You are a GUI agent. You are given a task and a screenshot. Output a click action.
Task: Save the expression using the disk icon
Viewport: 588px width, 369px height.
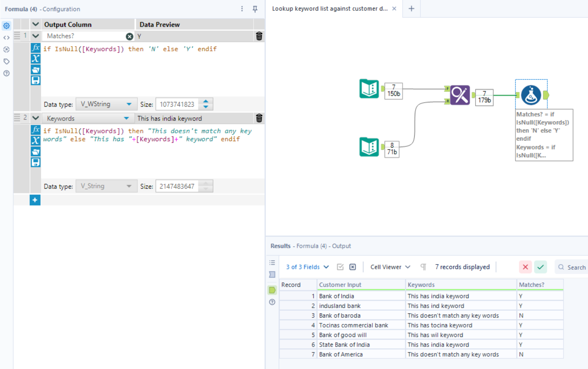[35, 80]
